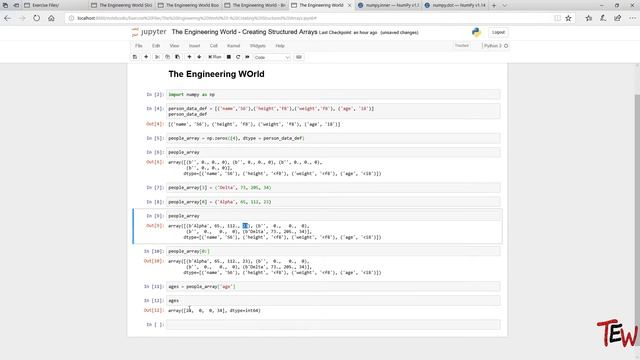Click the np.zeros people_array cell
The width and height of the screenshot is (640, 360).
(333, 138)
